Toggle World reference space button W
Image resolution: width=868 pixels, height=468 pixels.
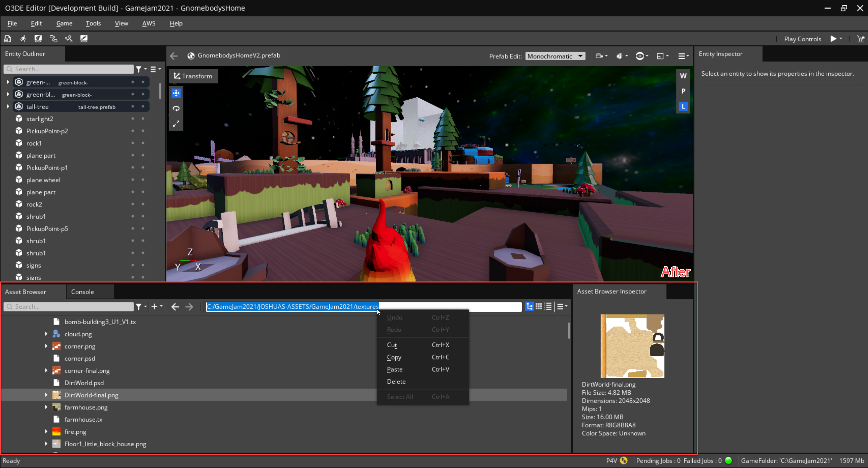click(x=683, y=76)
